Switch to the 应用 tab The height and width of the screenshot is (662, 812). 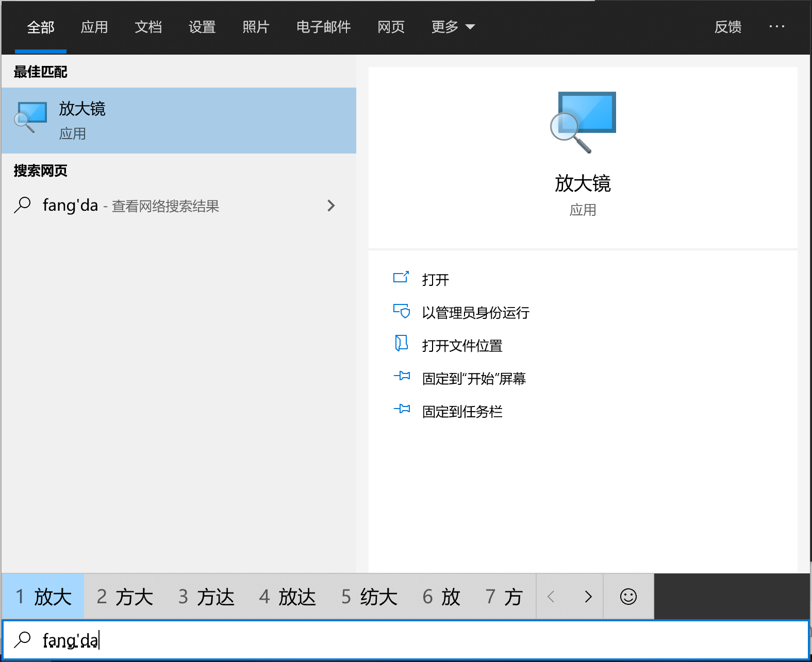(94, 27)
